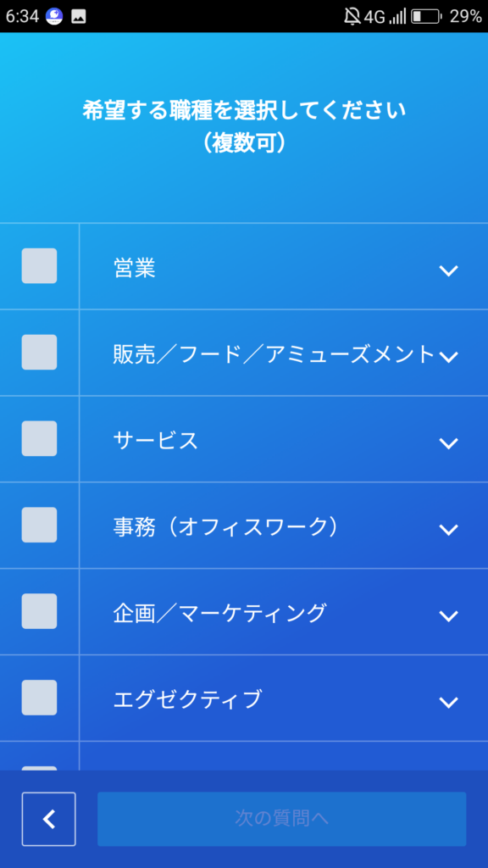Expand the エグゼクティブ chevron

point(448,703)
